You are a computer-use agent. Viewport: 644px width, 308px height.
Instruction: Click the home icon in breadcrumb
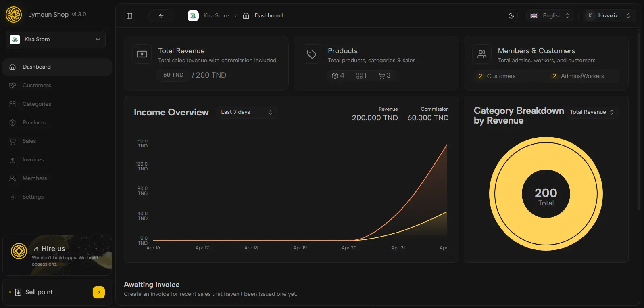246,16
